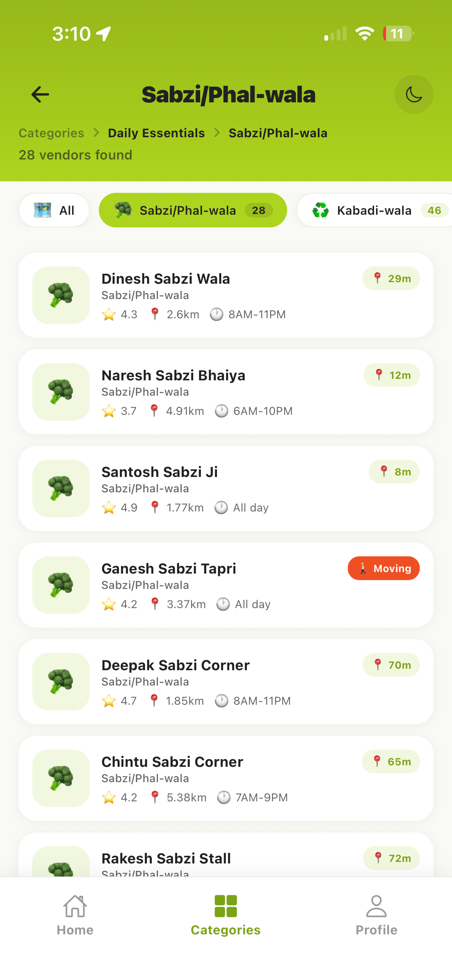Tap the back arrow icon
This screenshot has height=980, width=452.
tap(40, 94)
